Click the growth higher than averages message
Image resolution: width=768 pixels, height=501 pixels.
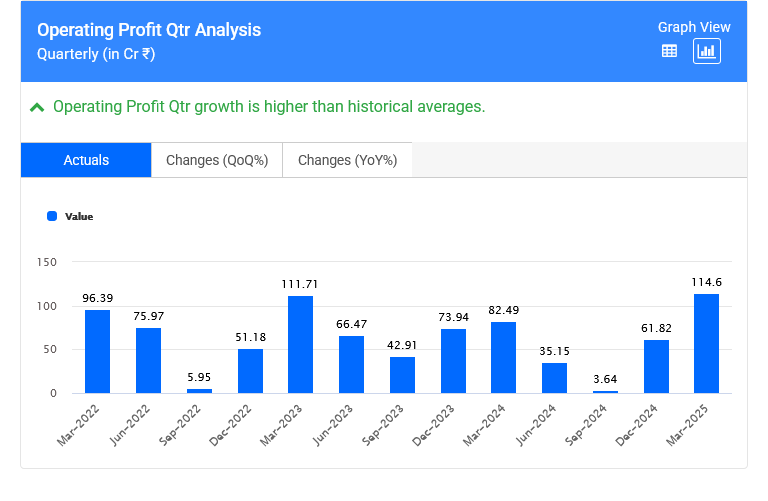(269, 107)
